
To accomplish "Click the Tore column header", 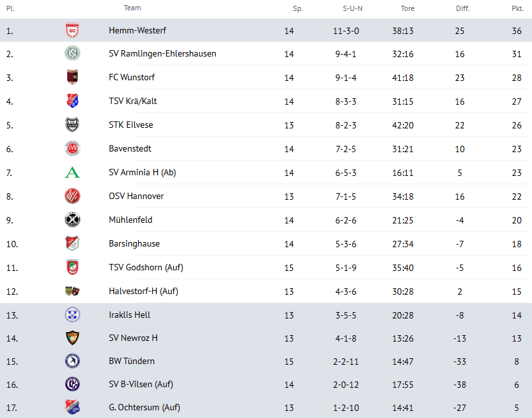I will pos(408,9).
